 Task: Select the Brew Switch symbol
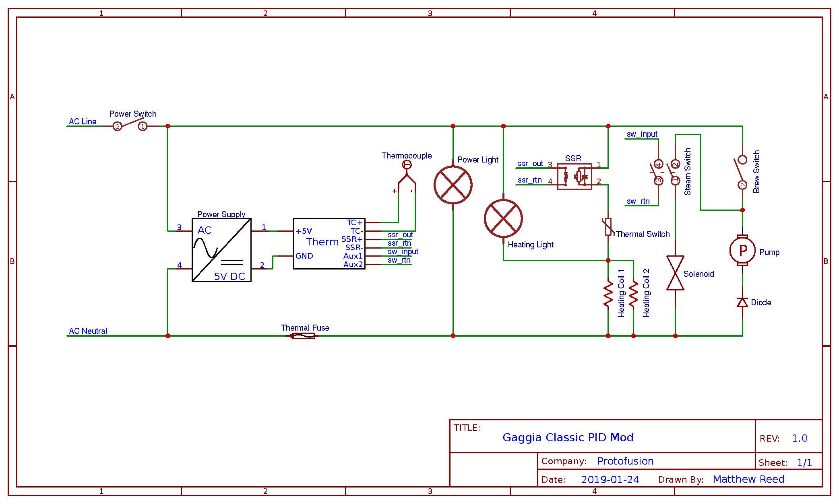pos(742,172)
